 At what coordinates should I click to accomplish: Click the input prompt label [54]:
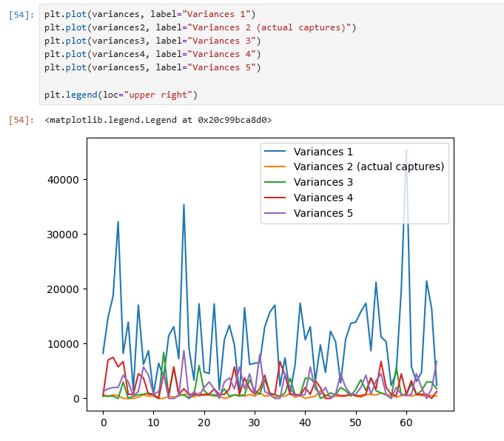point(21,15)
